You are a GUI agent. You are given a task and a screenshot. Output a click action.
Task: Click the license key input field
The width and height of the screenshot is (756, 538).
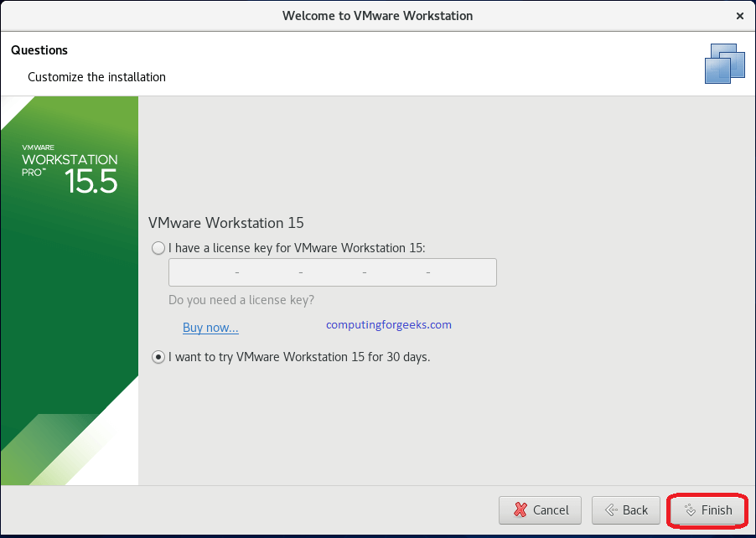(332, 272)
